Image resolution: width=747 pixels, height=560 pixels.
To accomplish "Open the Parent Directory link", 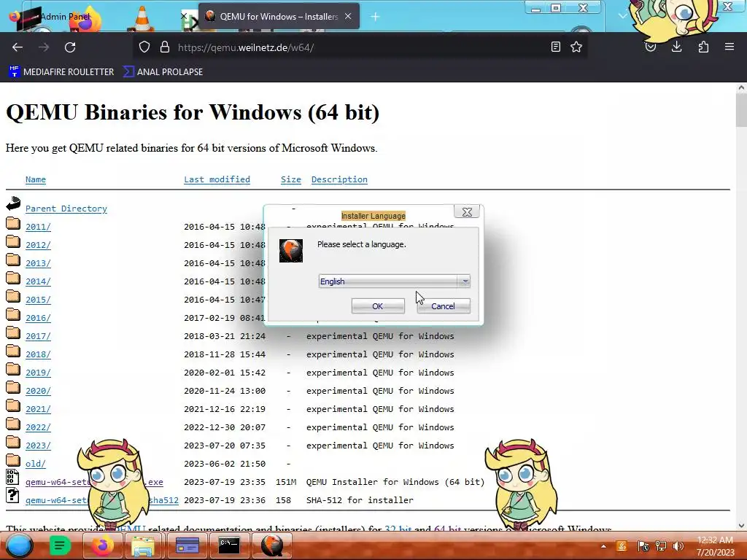I will point(66,209).
